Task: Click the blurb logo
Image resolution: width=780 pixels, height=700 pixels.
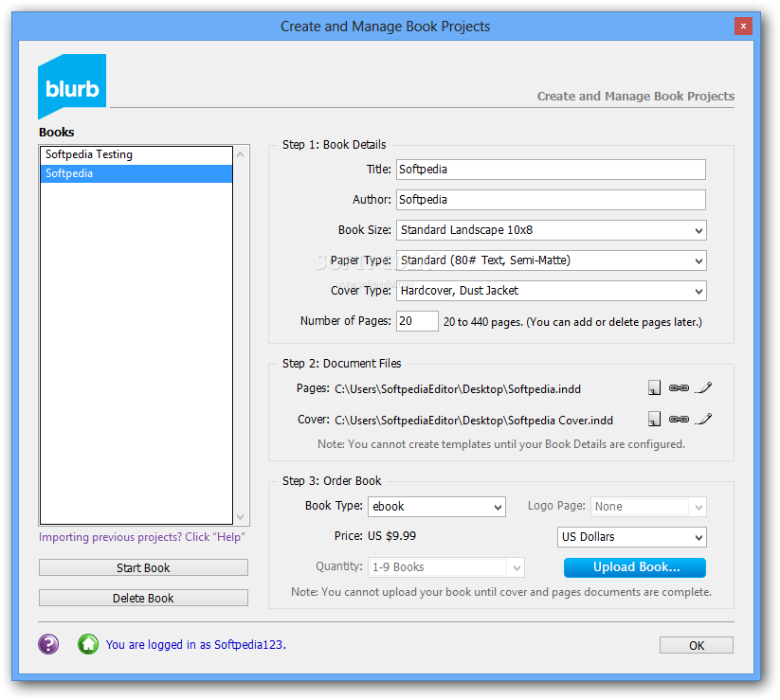Action: (x=72, y=86)
